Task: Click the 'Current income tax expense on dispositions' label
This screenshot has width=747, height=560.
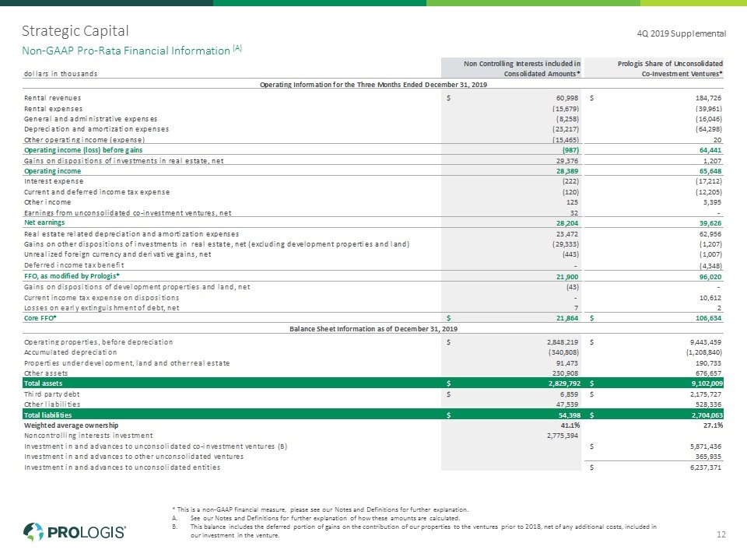Action: click(x=101, y=298)
